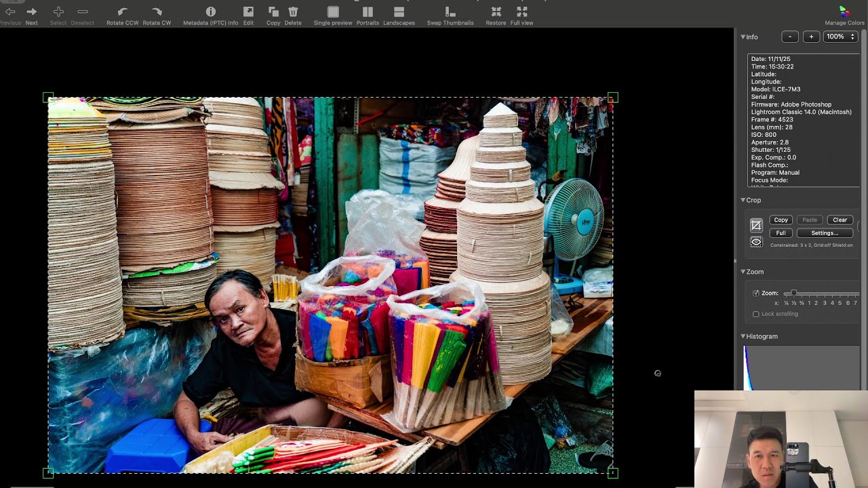
Task: Toggle crop shield eye icon
Action: 756,242
